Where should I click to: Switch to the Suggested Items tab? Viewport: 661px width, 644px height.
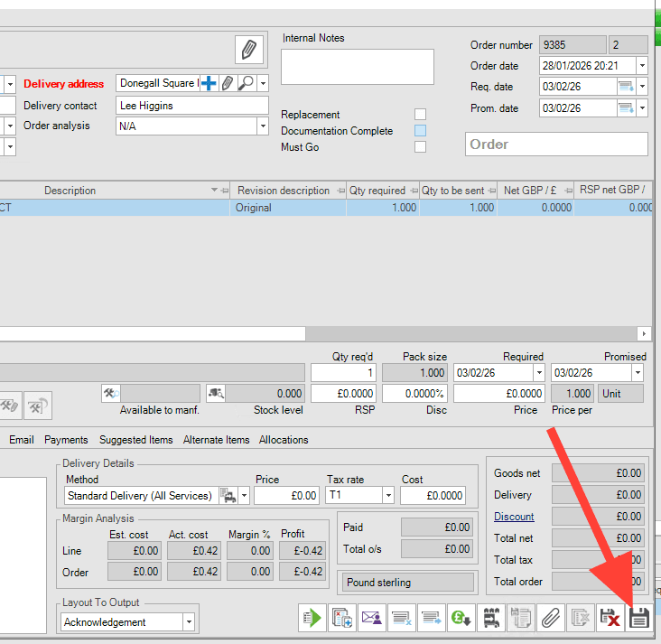[x=136, y=440]
